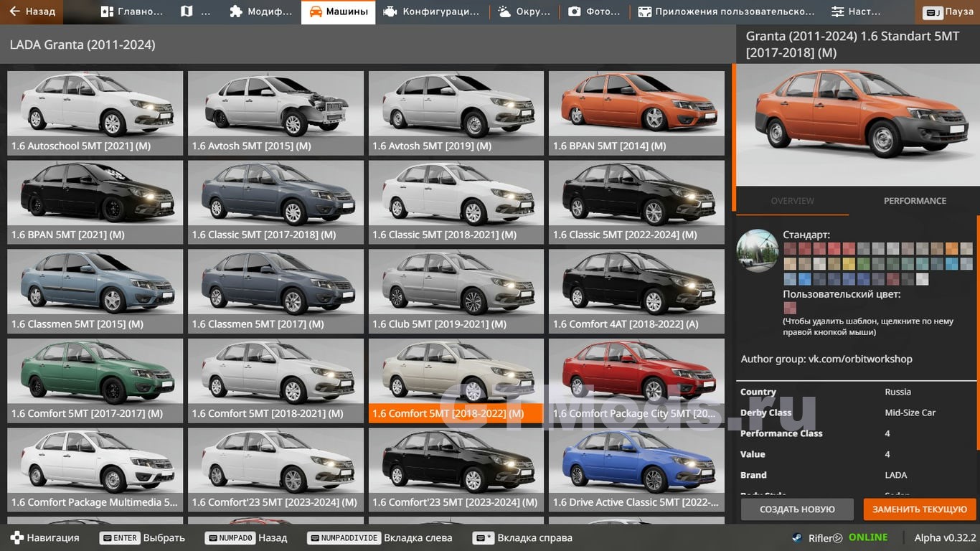Screen dimensions: 980x551
Task: Select 1.6 Comfort 5MT [2018-2021] car
Action: 275,380
